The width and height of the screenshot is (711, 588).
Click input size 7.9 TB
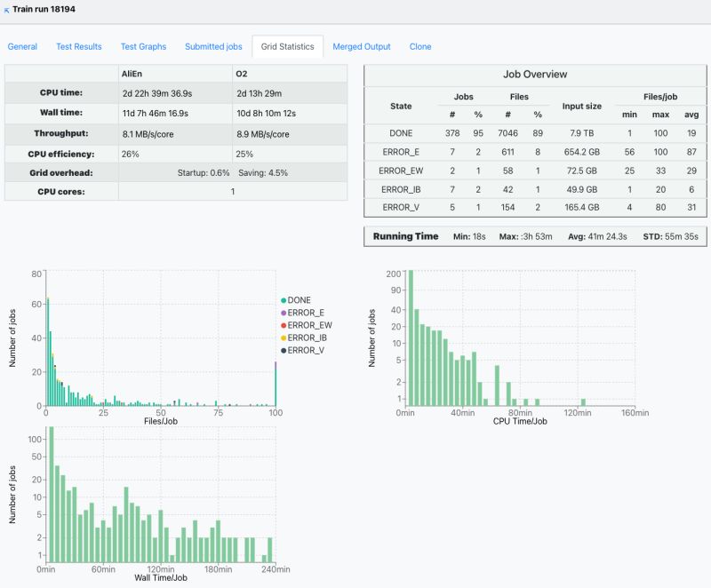[582, 133]
